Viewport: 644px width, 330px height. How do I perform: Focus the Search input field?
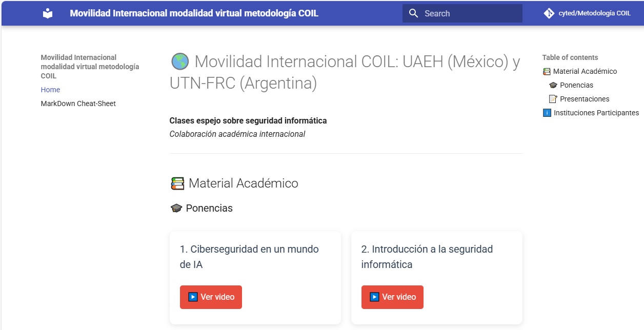(x=469, y=13)
